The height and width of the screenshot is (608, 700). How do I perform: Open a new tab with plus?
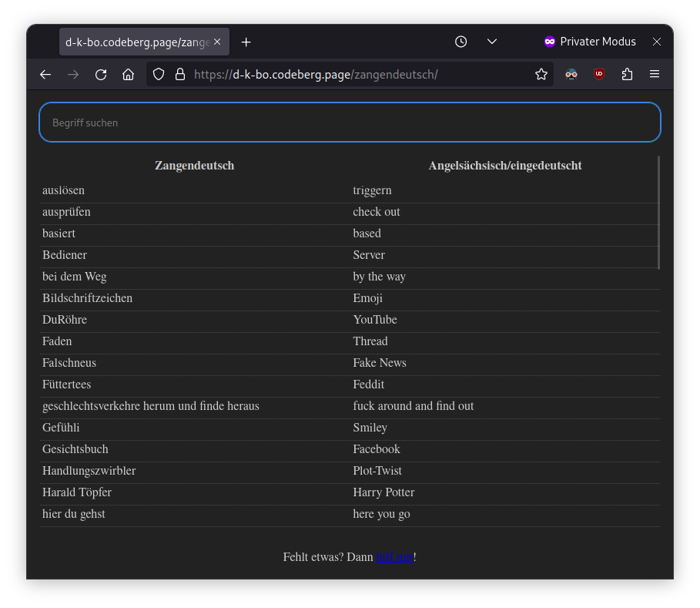[x=246, y=42]
